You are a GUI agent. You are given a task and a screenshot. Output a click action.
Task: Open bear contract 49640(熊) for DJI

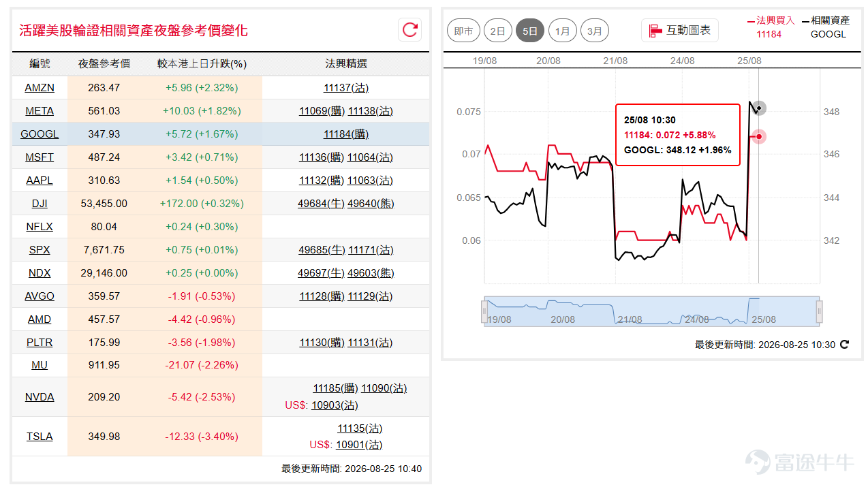371,204
